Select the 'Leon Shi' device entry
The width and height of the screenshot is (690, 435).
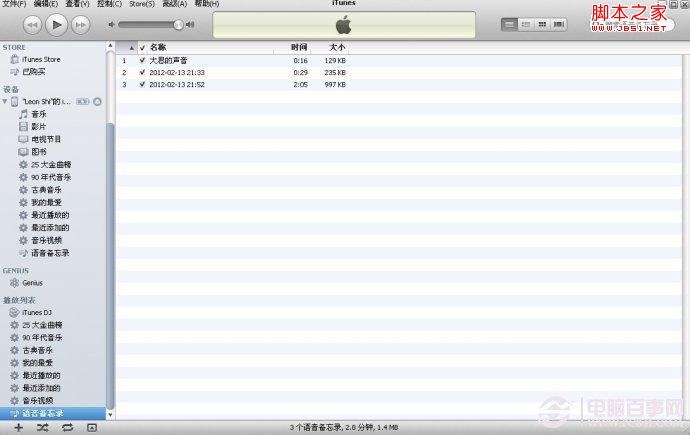click(46, 102)
